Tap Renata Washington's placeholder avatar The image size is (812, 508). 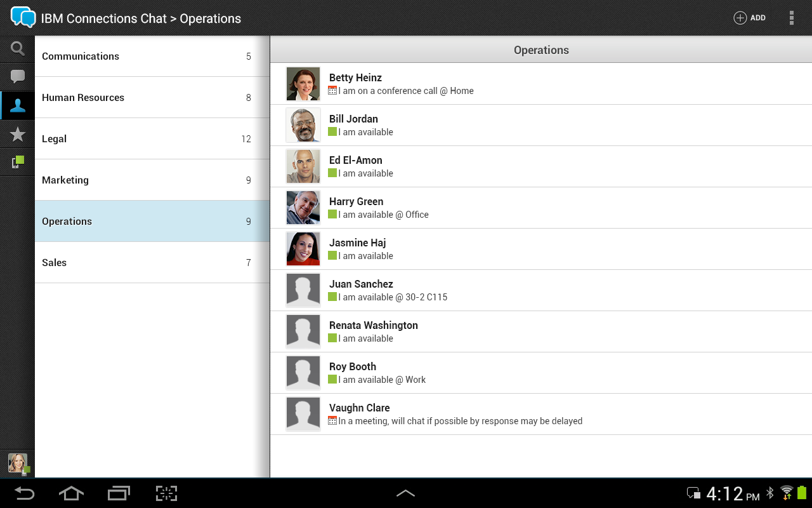(x=303, y=331)
